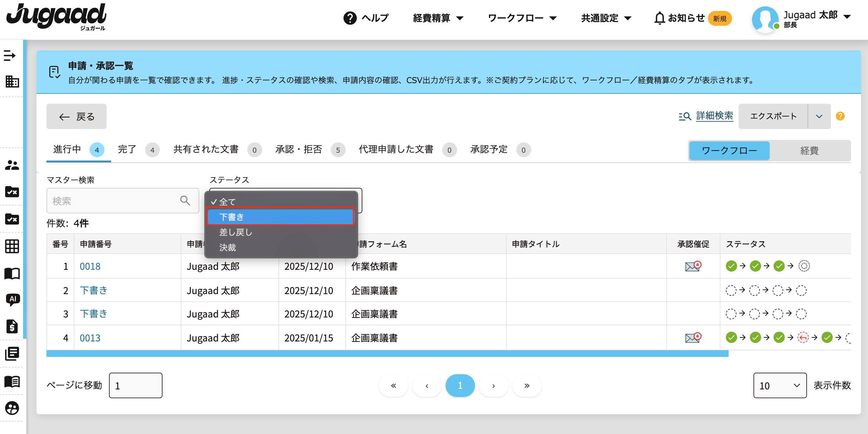Open the dollar document sidebar icon
Viewport: 868px width, 434px height.
[x=12, y=326]
